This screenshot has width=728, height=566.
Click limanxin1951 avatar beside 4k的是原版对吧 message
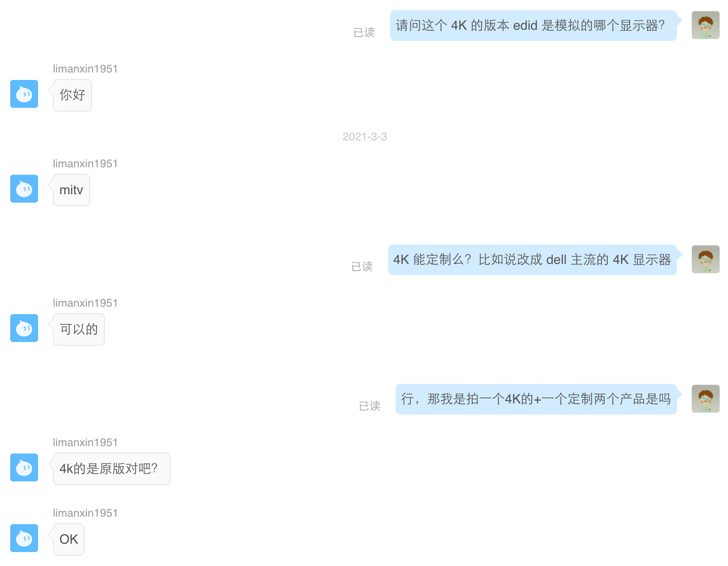pyautogui.click(x=24, y=467)
